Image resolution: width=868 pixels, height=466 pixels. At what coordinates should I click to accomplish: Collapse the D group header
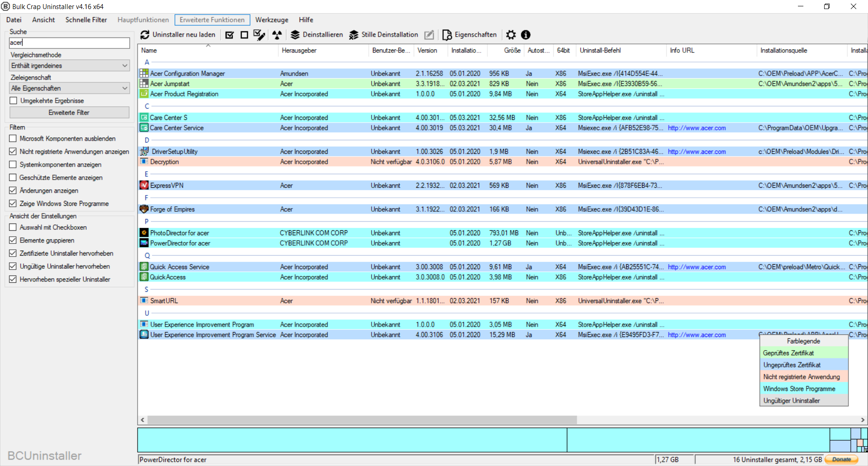click(x=147, y=140)
